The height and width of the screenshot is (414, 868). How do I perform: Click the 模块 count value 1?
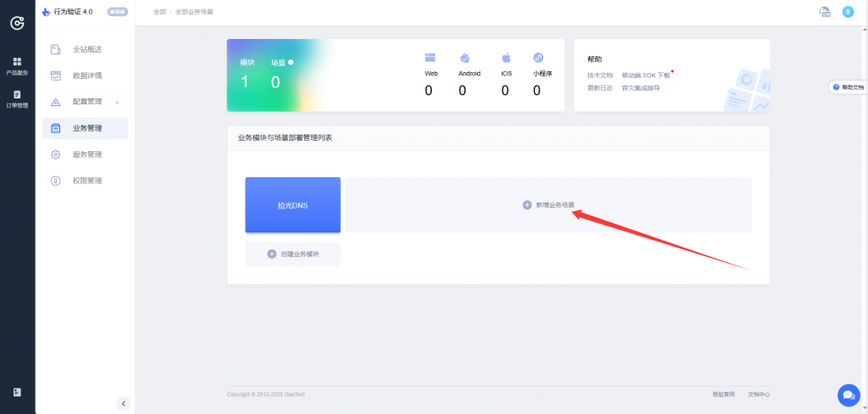(x=244, y=82)
